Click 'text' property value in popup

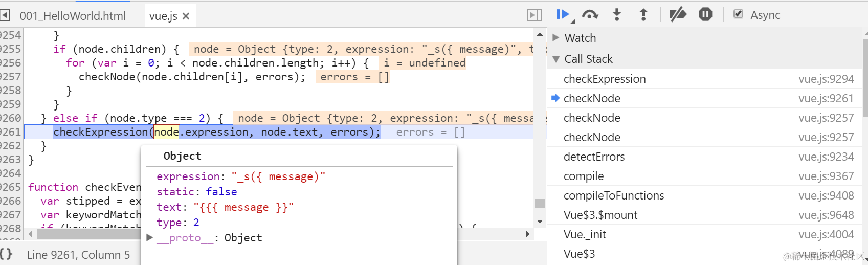tap(243, 207)
